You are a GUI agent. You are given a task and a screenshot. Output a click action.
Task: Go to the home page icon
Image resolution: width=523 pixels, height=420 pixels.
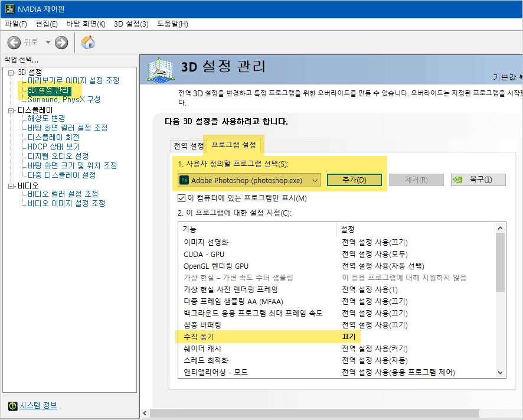point(88,43)
